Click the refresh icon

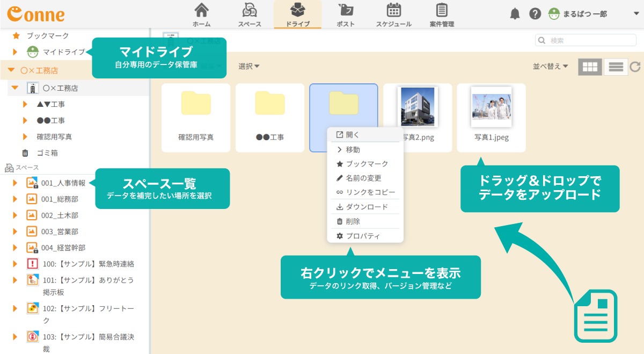[x=635, y=67]
